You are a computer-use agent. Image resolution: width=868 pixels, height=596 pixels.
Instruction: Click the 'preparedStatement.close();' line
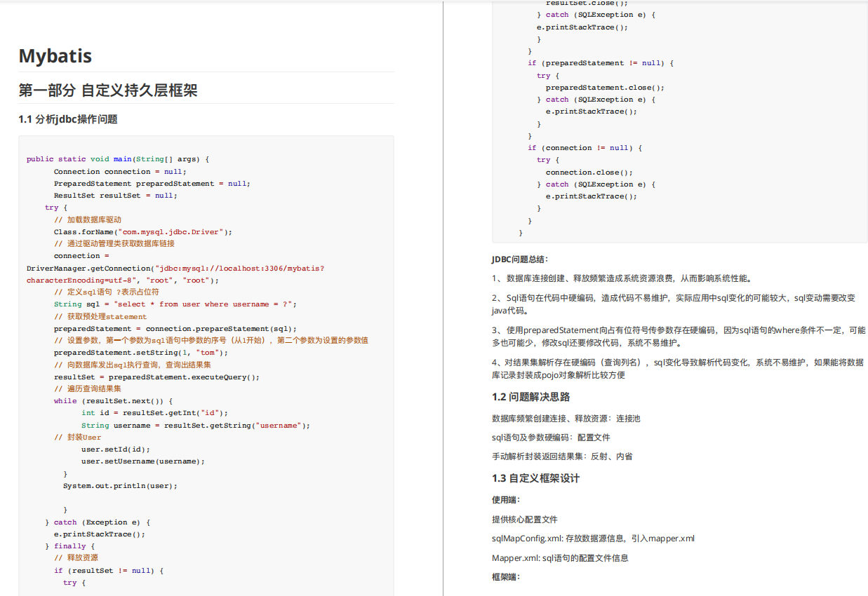(x=605, y=88)
